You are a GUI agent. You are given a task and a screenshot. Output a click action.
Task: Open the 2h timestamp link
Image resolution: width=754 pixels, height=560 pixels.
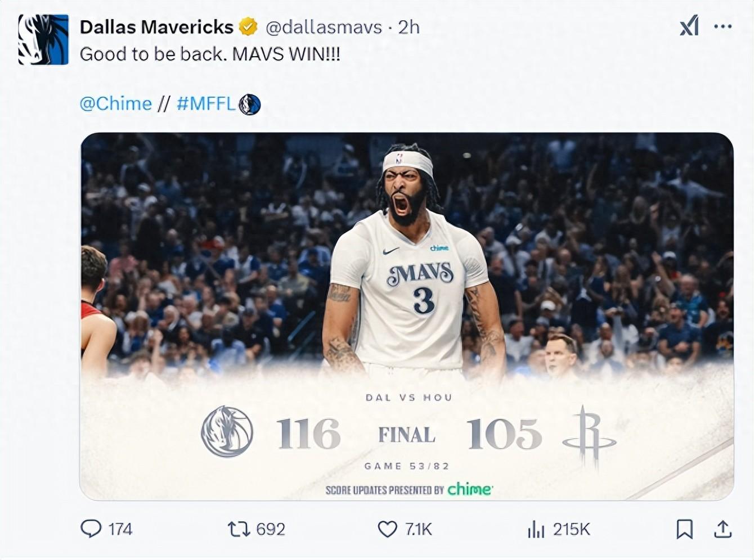click(x=409, y=27)
